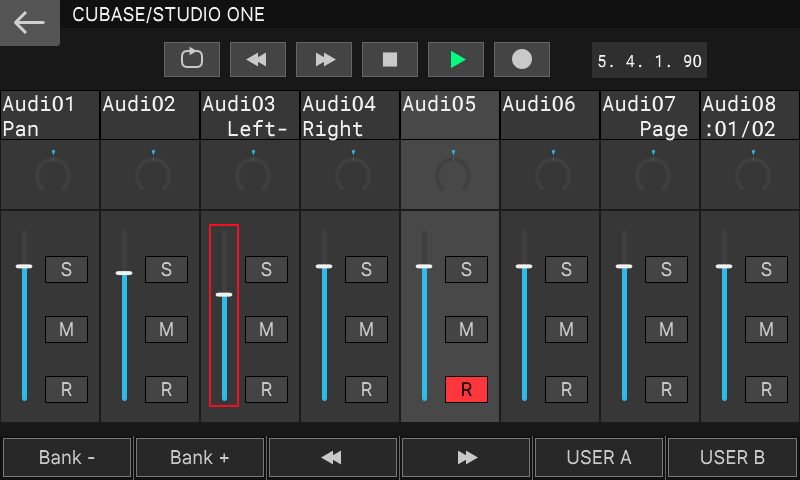Go back using the arrow icon
Viewport: 800px width, 480px height.
[x=29, y=22]
